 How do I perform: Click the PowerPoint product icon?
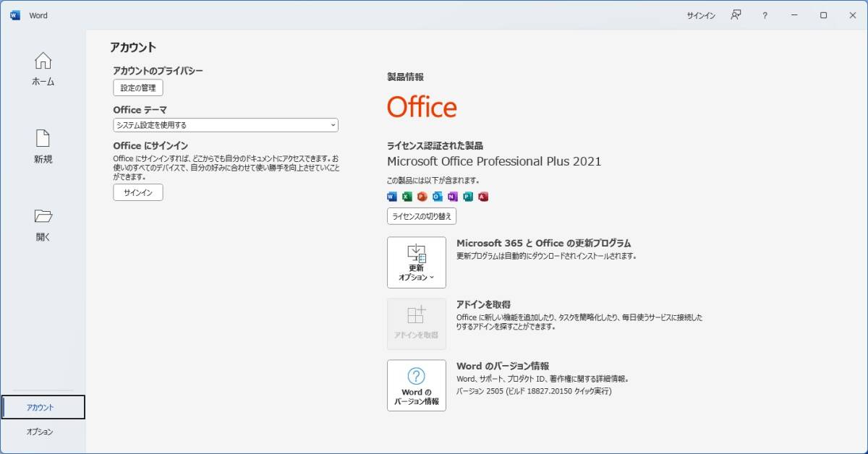[x=422, y=197]
